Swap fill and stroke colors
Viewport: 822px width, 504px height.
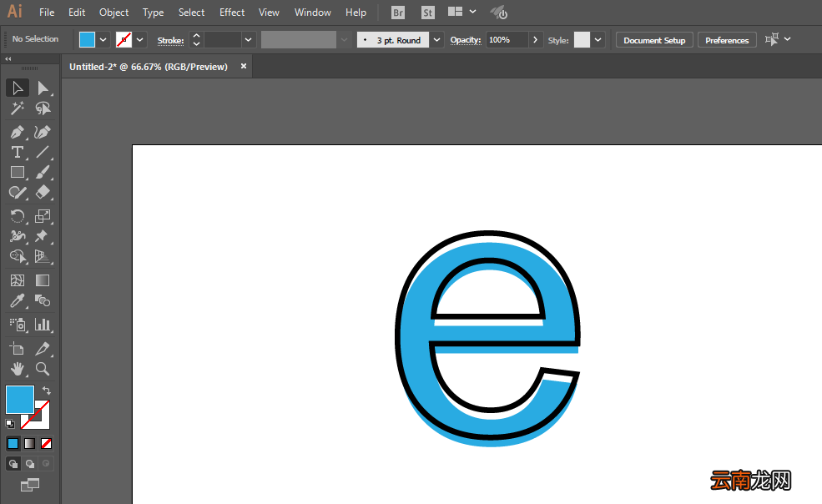[47, 391]
